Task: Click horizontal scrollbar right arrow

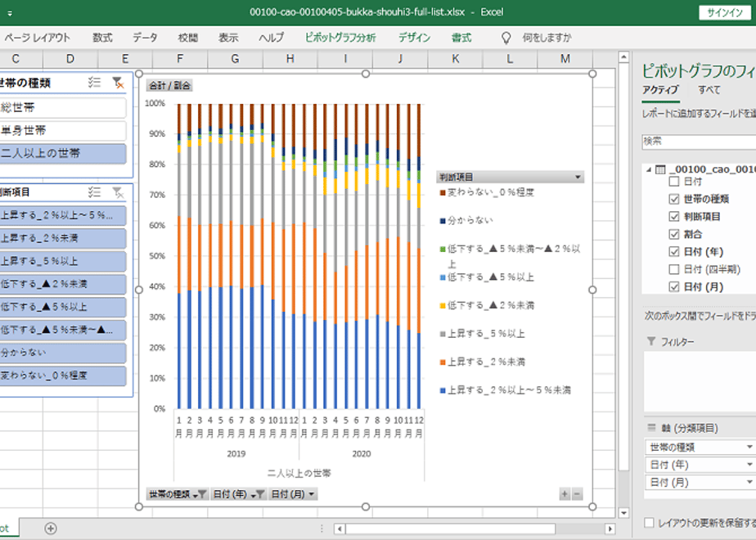Action: (x=610, y=529)
